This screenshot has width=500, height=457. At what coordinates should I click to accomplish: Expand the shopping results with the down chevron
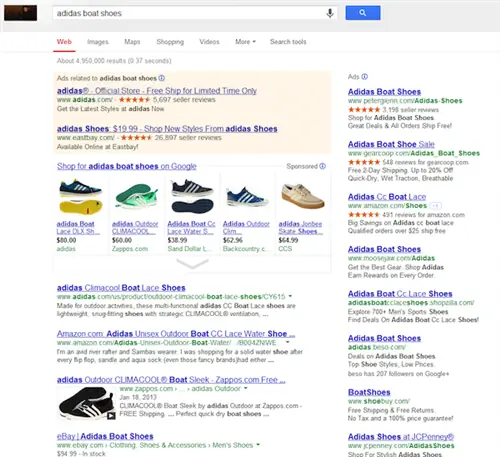(192, 264)
